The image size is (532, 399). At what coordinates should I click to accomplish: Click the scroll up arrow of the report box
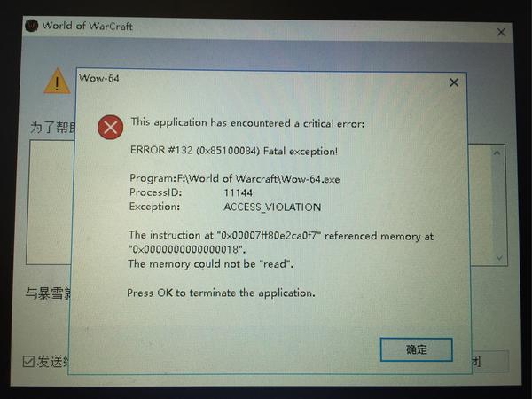[x=497, y=153]
